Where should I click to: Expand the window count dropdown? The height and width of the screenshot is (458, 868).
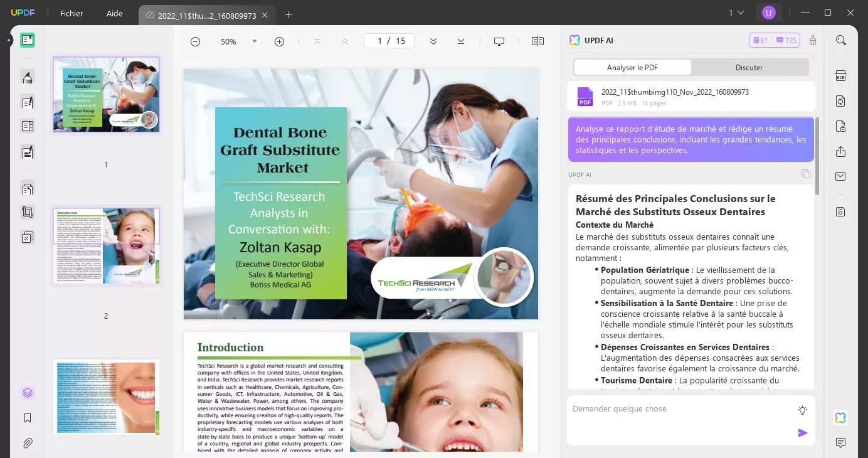[736, 13]
